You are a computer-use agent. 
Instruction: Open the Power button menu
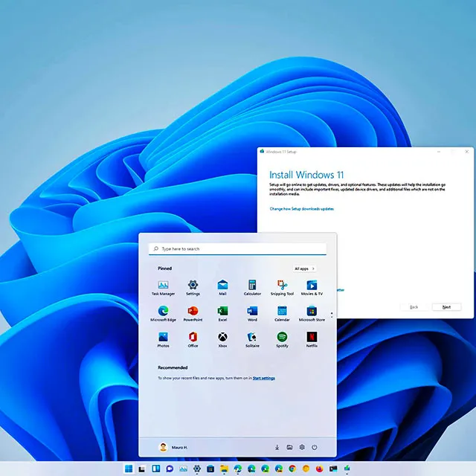pos(314,447)
